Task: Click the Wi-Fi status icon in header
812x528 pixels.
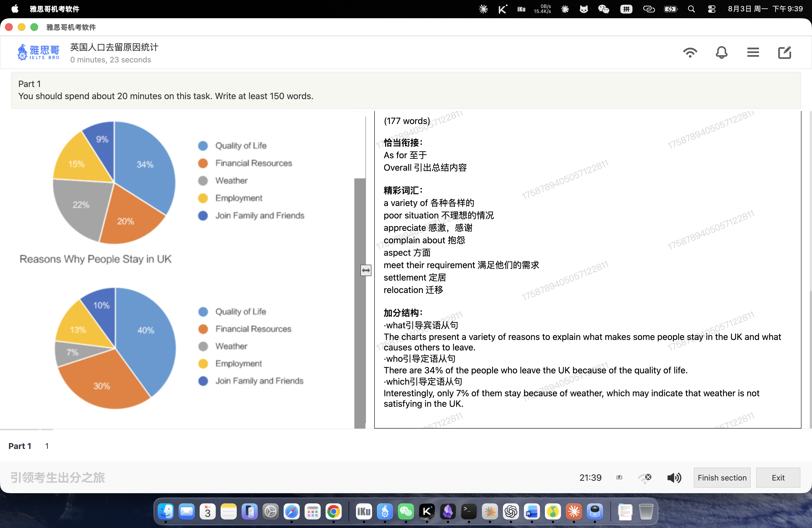Action: click(690, 52)
